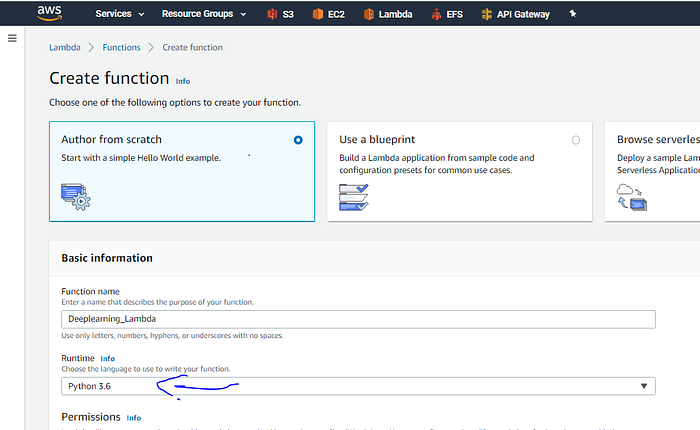
Task: Open the EFS shortcut icon
Action: pyautogui.click(x=436, y=14)
